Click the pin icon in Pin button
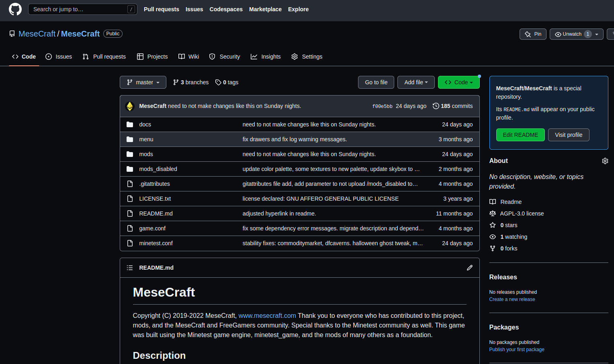The image size is (614, 364). pos(528,34)
